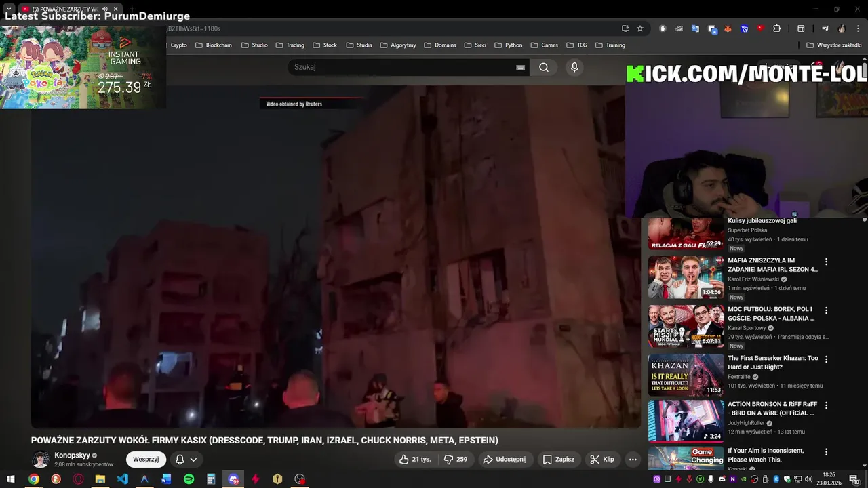
Task: Click the Wesprzyj support button
Action: [146, 459]
